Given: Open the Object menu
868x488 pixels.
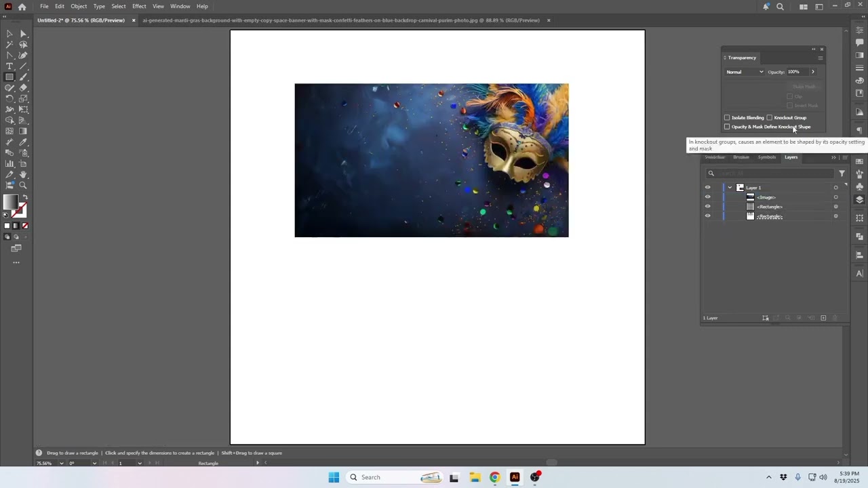Looking at the screenshot, I should [x=79, y=6].
